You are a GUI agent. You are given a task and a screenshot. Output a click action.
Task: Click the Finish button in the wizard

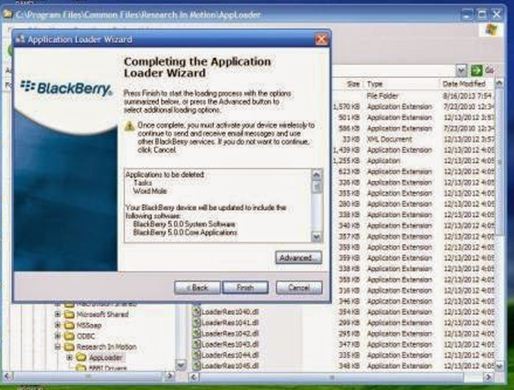[245, 287]
